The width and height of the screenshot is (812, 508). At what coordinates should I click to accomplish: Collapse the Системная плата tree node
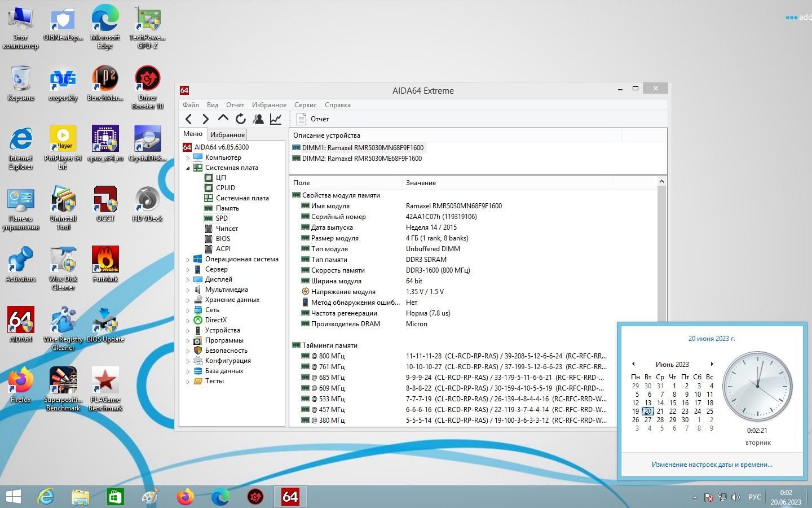(x=188, y=168)
